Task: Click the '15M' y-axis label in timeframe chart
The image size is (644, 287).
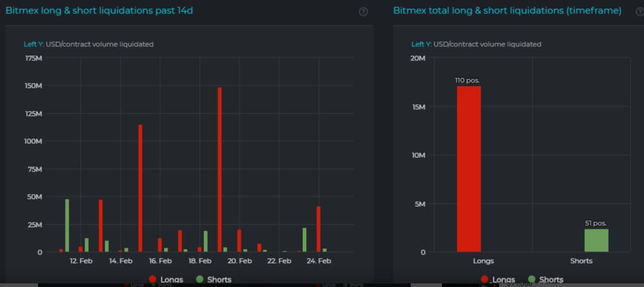Action: click(x=418, y=107)
